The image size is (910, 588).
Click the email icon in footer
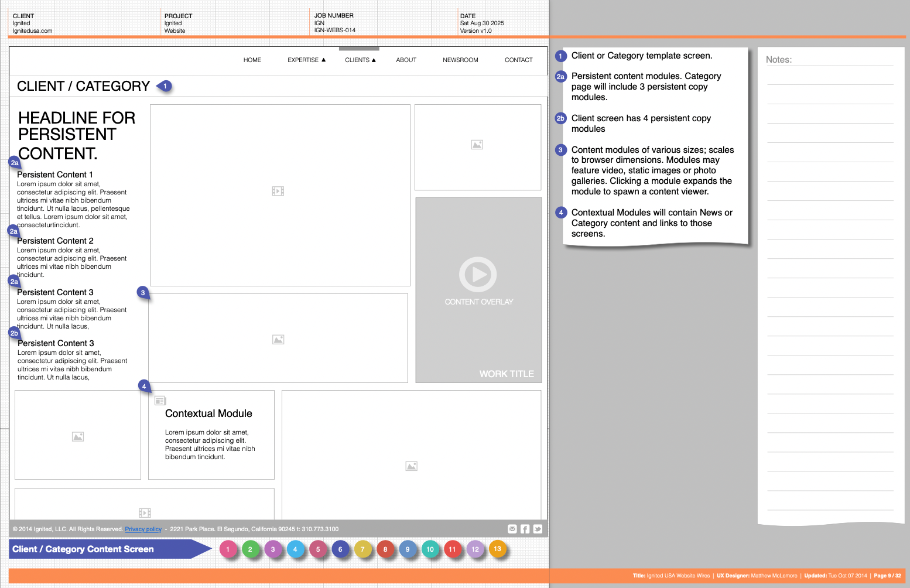pos(512,529)
